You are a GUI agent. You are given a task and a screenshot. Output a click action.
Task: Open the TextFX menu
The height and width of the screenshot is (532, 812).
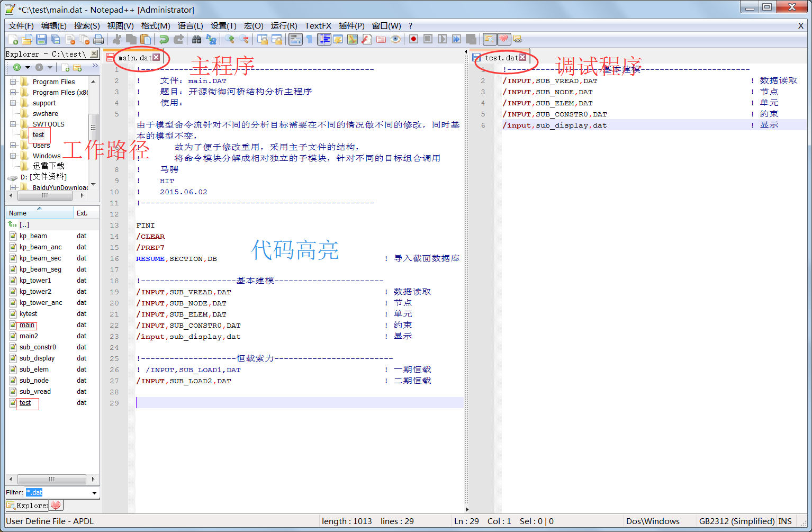318,26
